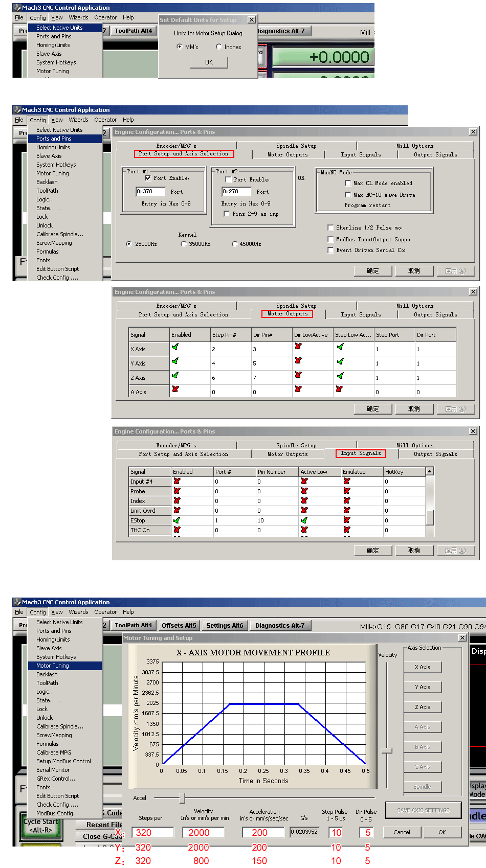
Task: Toggle Limit Ovrd Enabled red X
Action: pyautogui.click(x=177, y=510)
